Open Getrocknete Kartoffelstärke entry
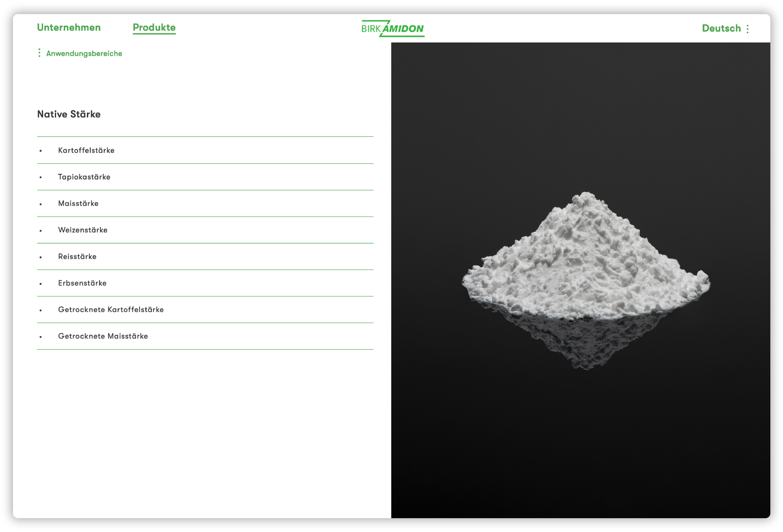 (x=111, y=309)
